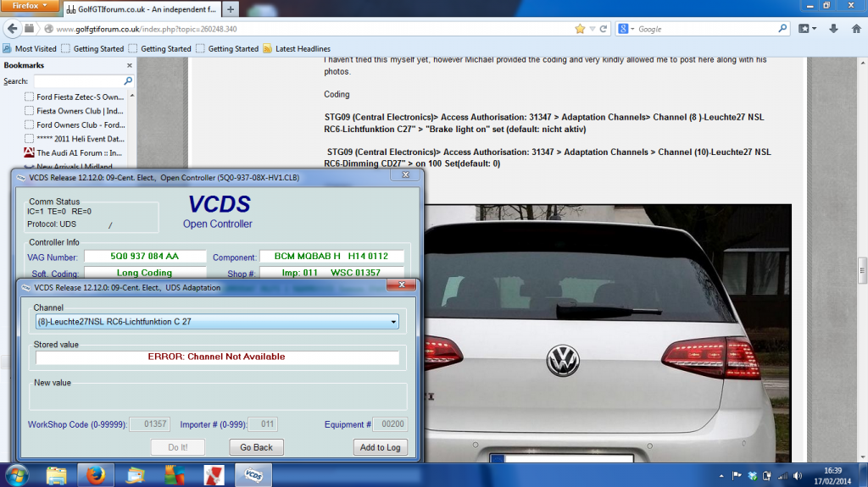The height and width of the screenshot is (487, 868).
Task: Open Channel dropdown in UDS Adaptation
Action: 393,322
